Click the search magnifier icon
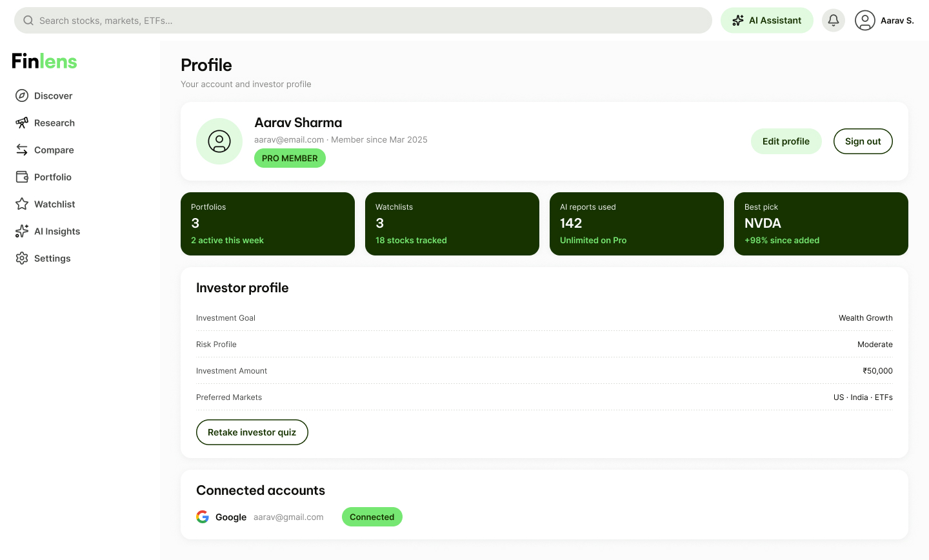 (28, 21)
